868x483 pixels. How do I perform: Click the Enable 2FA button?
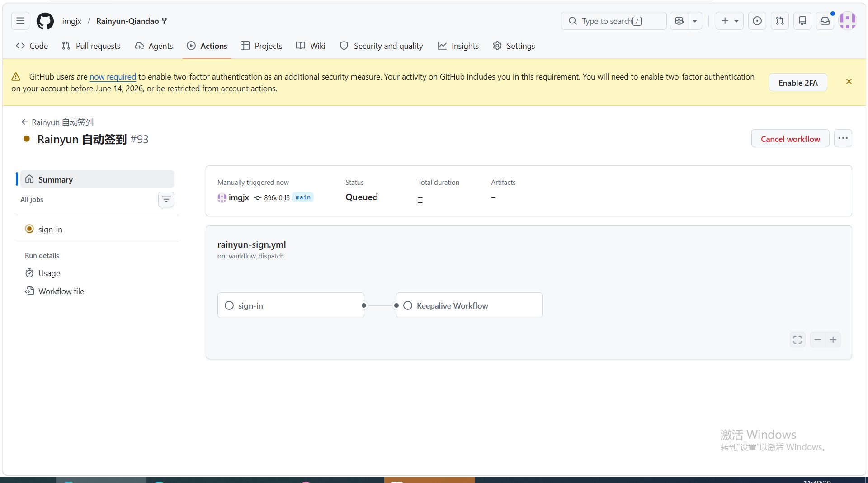coord(798,83)
